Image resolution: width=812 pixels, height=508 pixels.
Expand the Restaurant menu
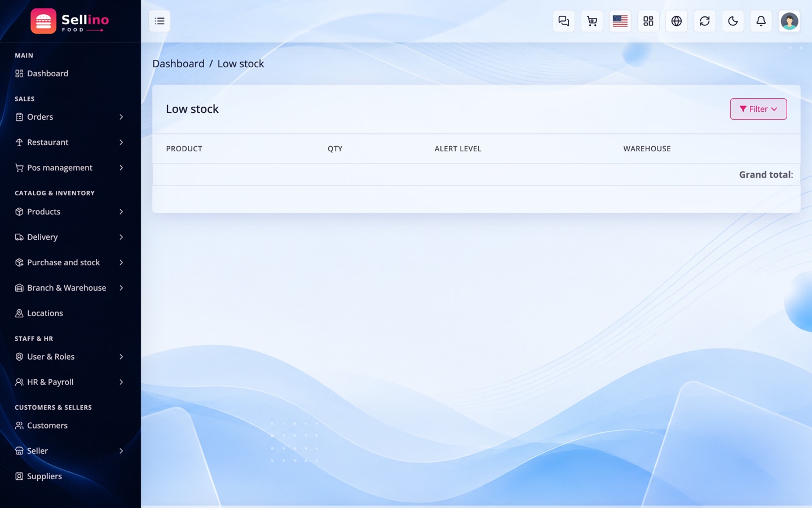(x=70, y=142)
